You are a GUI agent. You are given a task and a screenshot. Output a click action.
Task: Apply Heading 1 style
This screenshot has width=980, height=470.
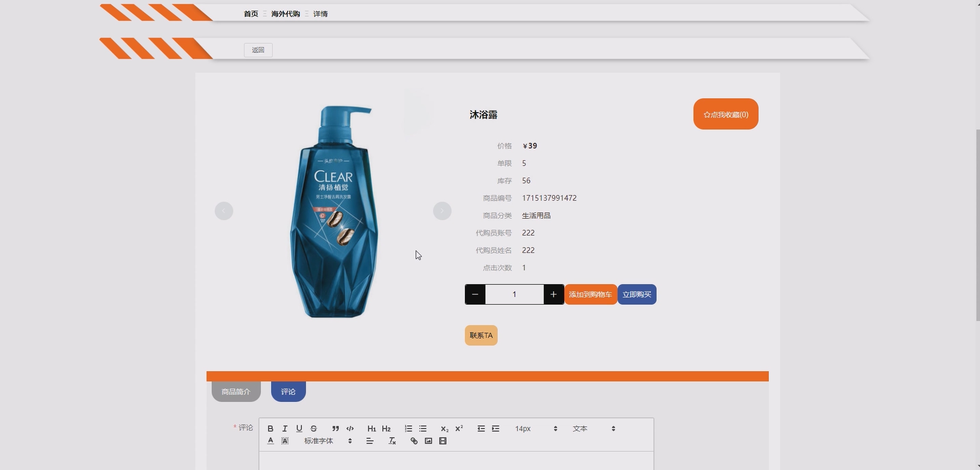click(372, 429)
